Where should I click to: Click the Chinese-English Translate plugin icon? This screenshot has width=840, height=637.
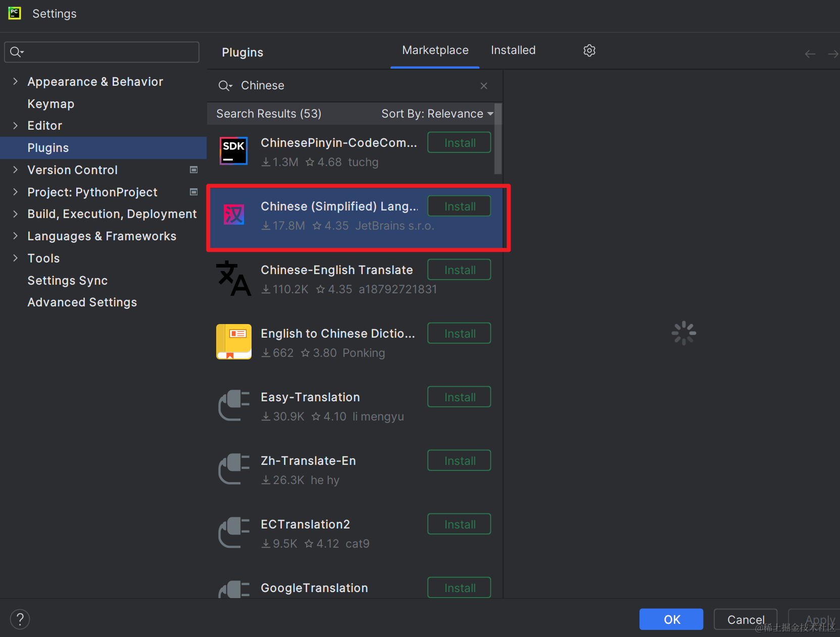click(x=234, y=278)
